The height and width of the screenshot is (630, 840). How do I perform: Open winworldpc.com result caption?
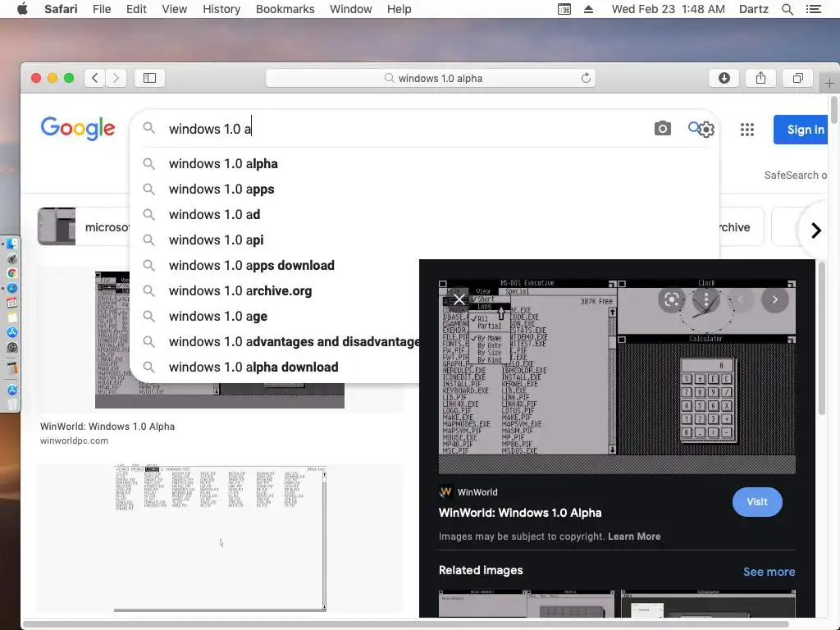[x=74, y=441]
